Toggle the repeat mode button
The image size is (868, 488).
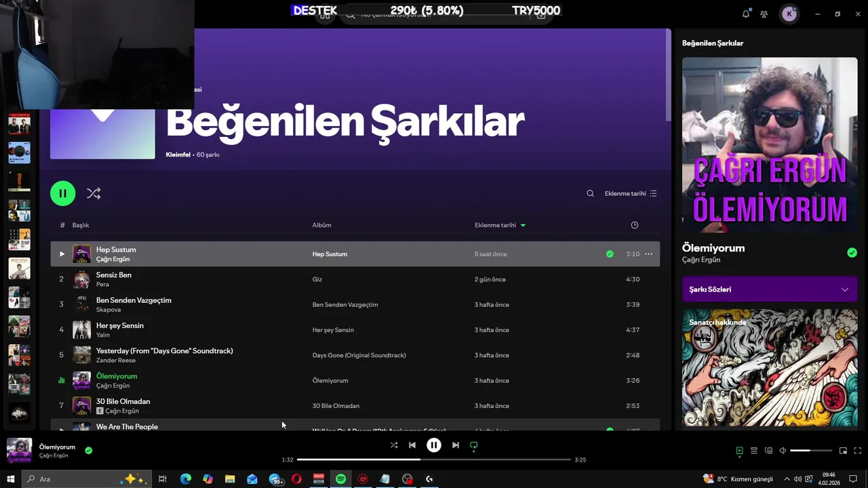point(474,445)
